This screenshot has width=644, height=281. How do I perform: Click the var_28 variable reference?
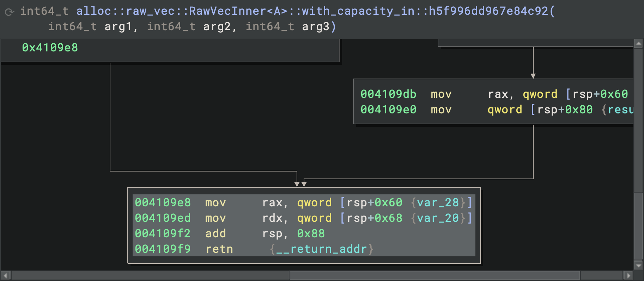(438, 202)
